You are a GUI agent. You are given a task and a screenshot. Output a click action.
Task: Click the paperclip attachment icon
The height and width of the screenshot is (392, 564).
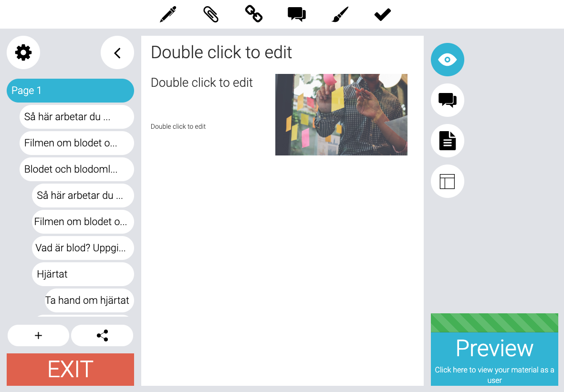click(x=211, y=14)
